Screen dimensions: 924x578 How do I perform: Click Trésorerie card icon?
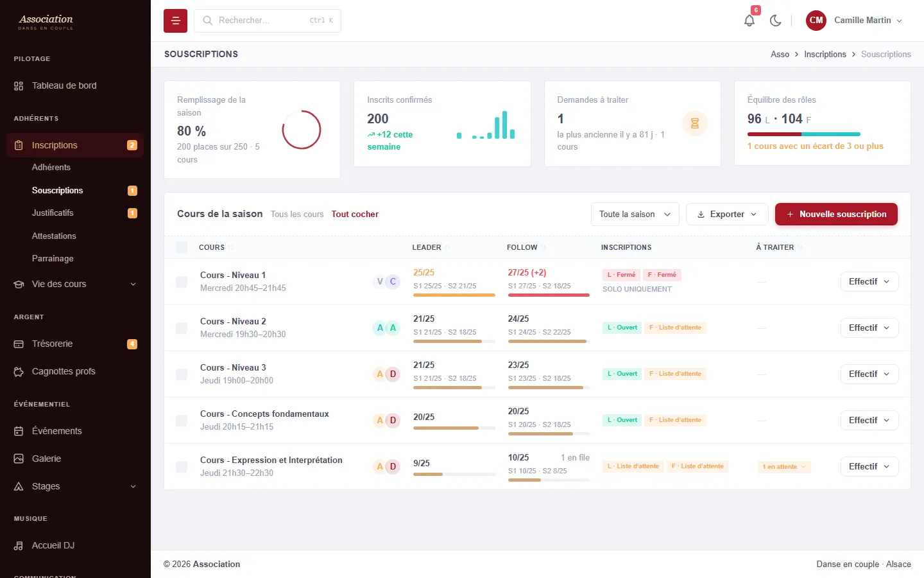pyautogui.click(x=19, y=344)
